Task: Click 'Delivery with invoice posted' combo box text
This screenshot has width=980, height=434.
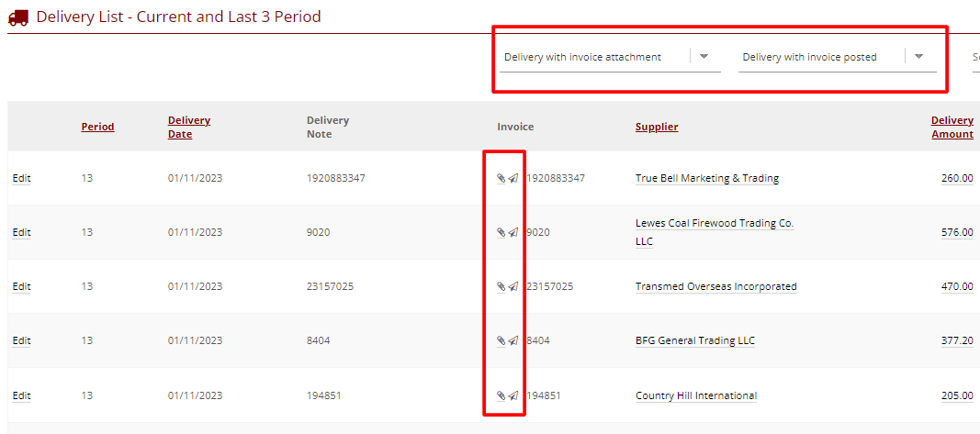Action: coord(809,57)
